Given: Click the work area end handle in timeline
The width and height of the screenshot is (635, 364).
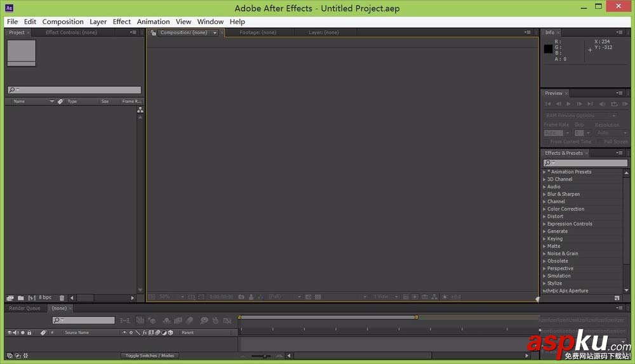Looking at the screenshot, I should coord(417,318).
